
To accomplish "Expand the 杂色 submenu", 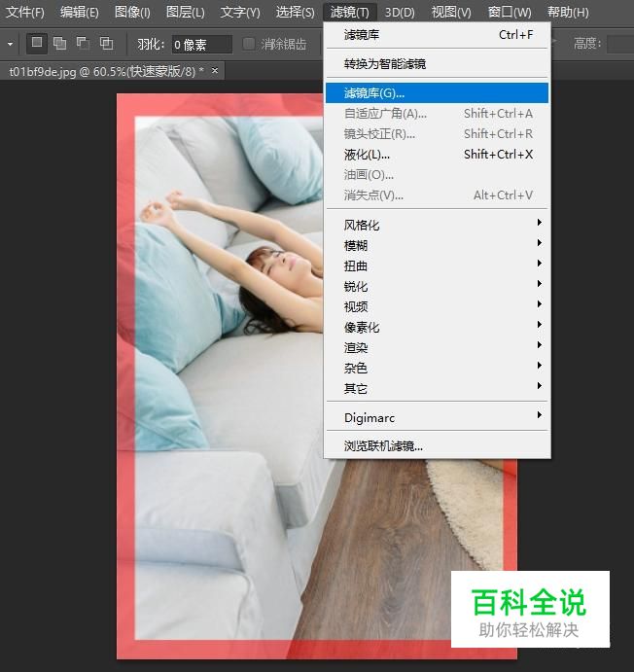I will click(437, 369).
